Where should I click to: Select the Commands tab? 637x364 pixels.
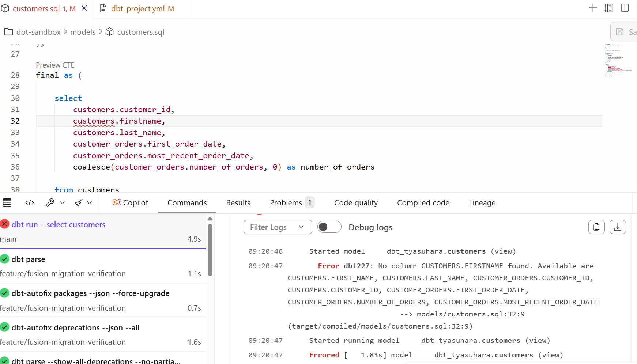pos(187,203)
